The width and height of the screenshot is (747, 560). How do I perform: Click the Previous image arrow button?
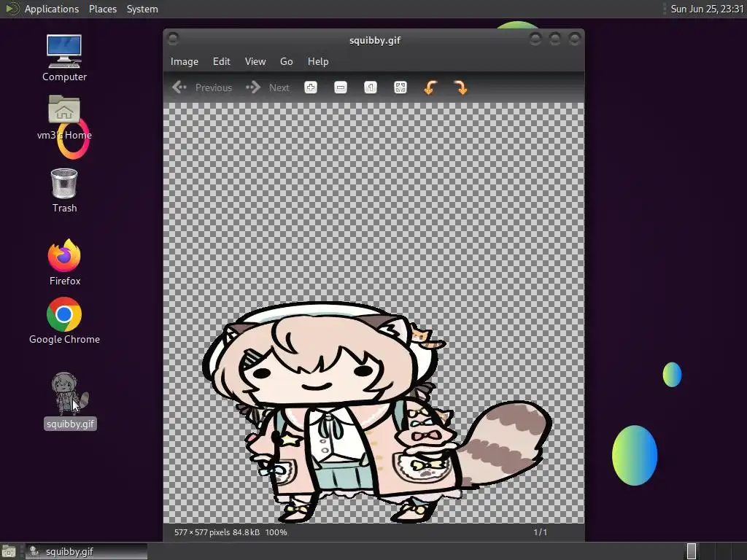tap(202, 87)
